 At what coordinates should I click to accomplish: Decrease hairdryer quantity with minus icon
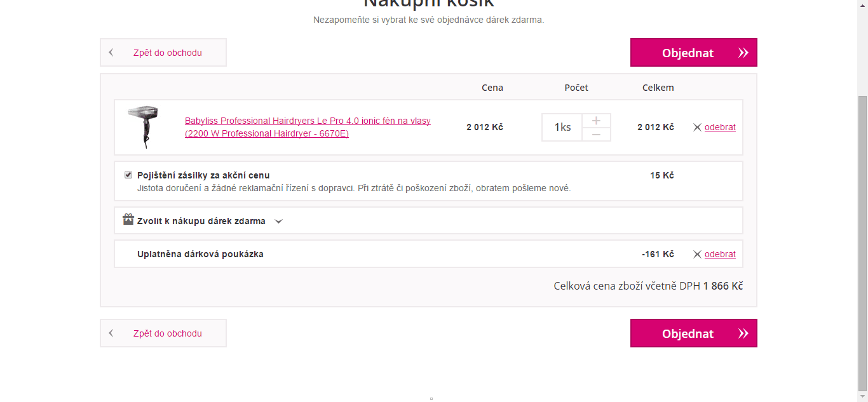point(596,135)
